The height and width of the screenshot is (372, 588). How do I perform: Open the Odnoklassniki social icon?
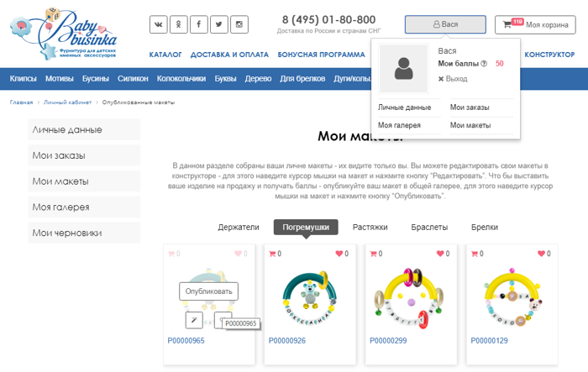pos(179,24)
